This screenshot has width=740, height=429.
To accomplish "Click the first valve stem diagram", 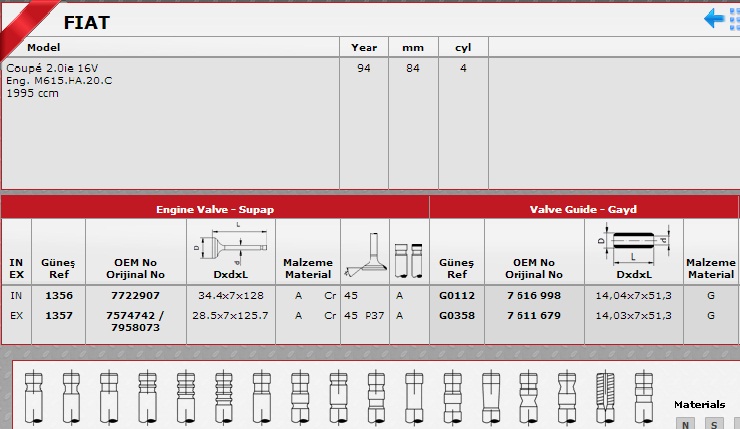I will point(34,397).
